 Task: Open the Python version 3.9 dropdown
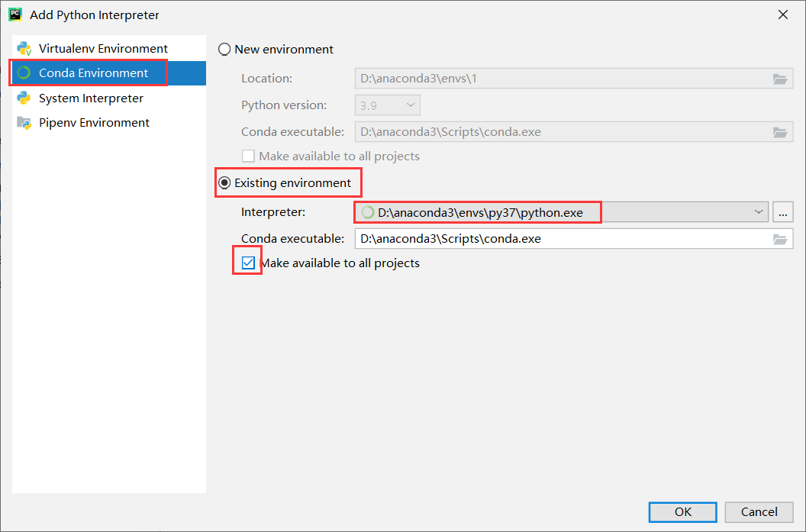388,105
